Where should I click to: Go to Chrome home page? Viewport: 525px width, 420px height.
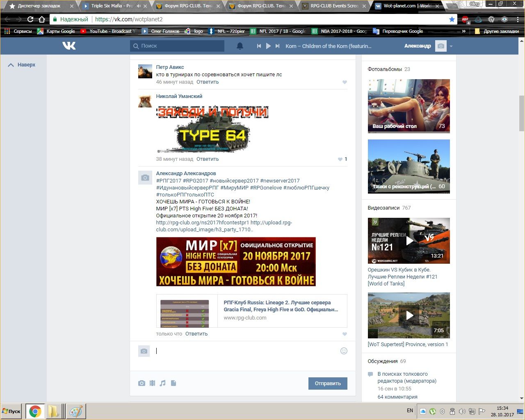42,19
